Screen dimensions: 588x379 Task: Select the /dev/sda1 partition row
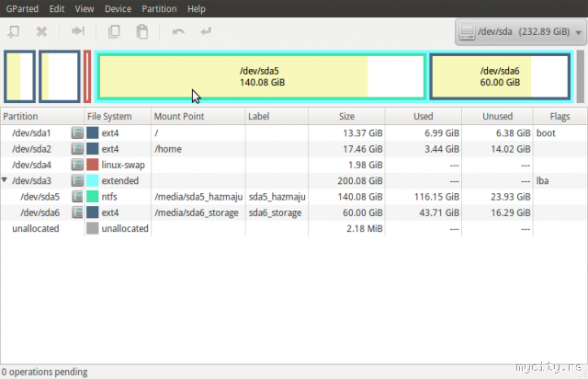(294, 133)
